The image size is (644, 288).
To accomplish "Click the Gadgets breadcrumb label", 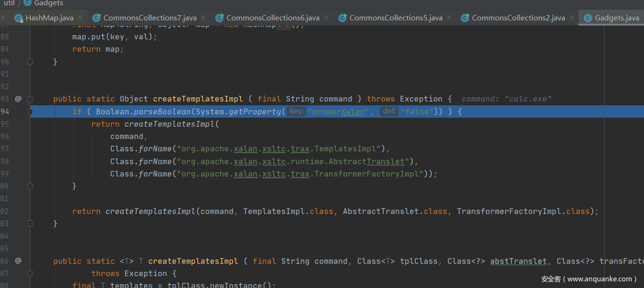I will tap(48, 3).
